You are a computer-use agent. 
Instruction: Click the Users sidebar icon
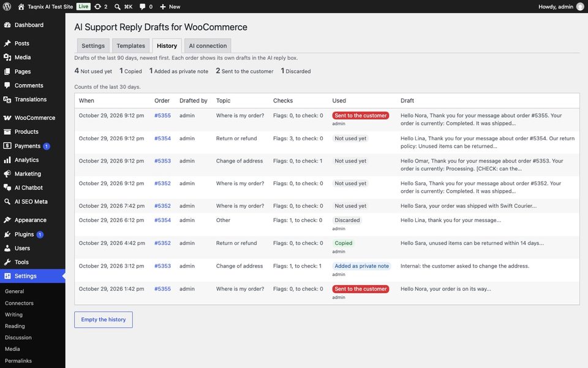click(7, 248)
